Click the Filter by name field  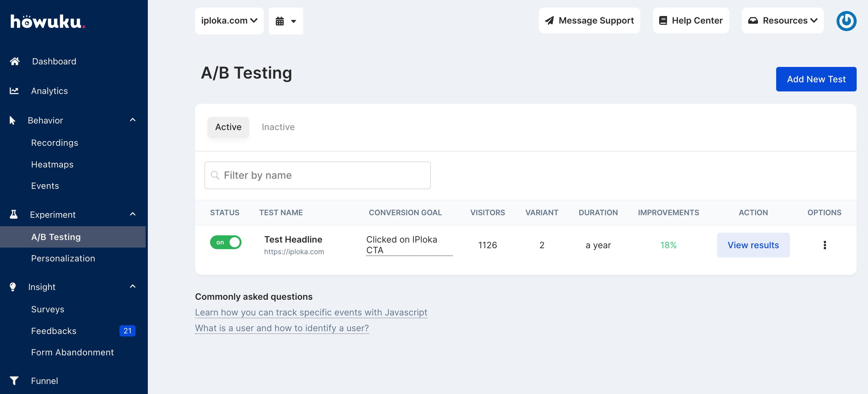point(317,175)
